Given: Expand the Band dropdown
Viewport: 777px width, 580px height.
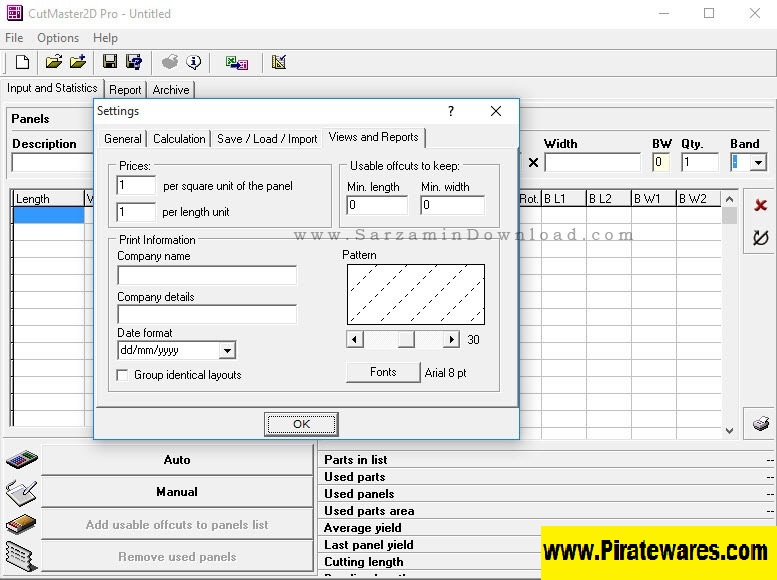Looking at the screenshot, I should [758, 162].
